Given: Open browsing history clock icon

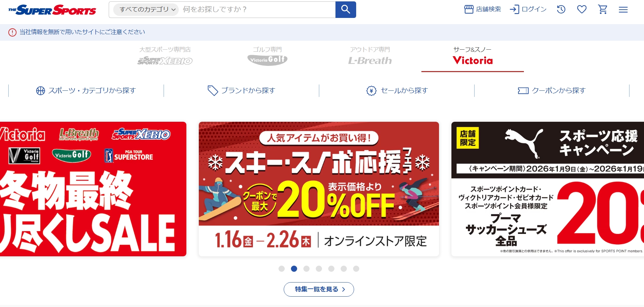Looking at the screenshot, I should coord(561,9).
